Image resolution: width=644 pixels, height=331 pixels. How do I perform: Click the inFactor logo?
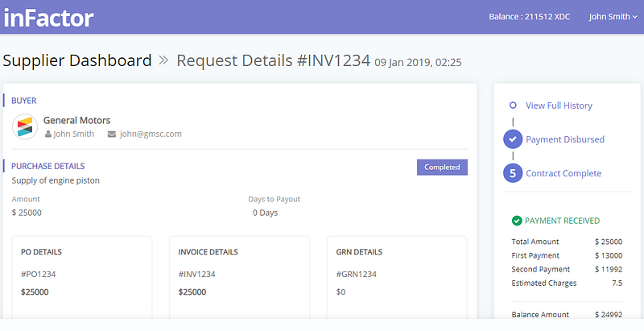point(48,18)
